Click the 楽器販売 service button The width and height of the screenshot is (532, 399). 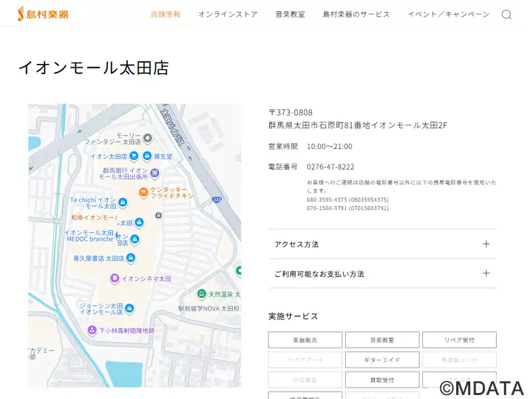coord(305,340)
